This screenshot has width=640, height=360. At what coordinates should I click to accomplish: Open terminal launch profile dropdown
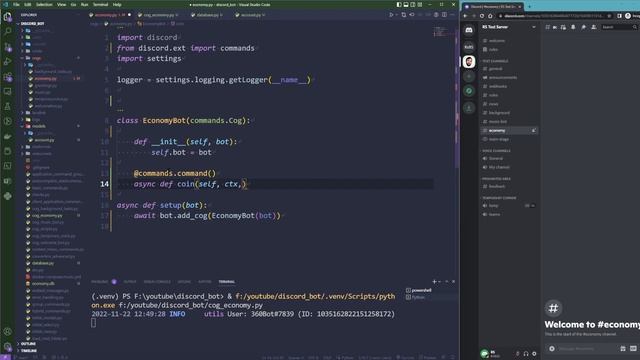[440, 282]
